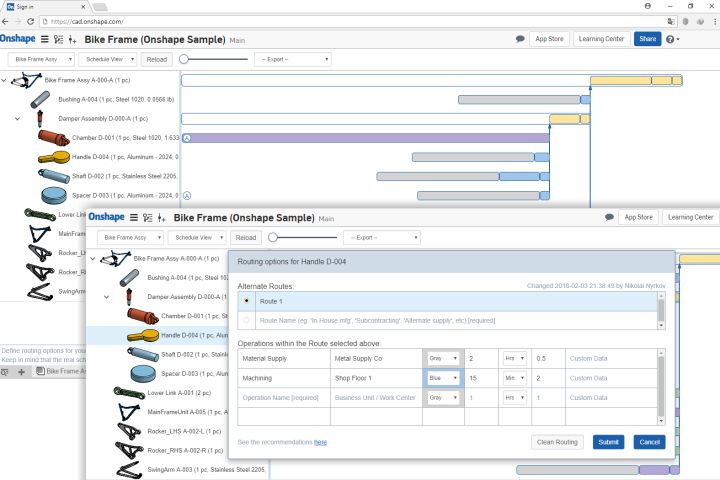
Task: Open App Store in back window
Action: tap(549, 39)
